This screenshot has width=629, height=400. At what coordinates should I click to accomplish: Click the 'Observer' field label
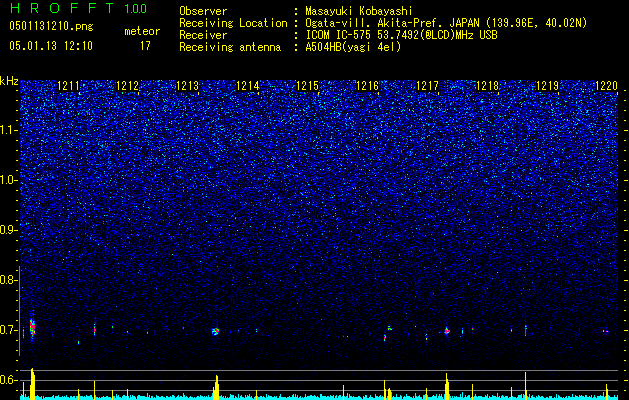(x=203, y=11)
